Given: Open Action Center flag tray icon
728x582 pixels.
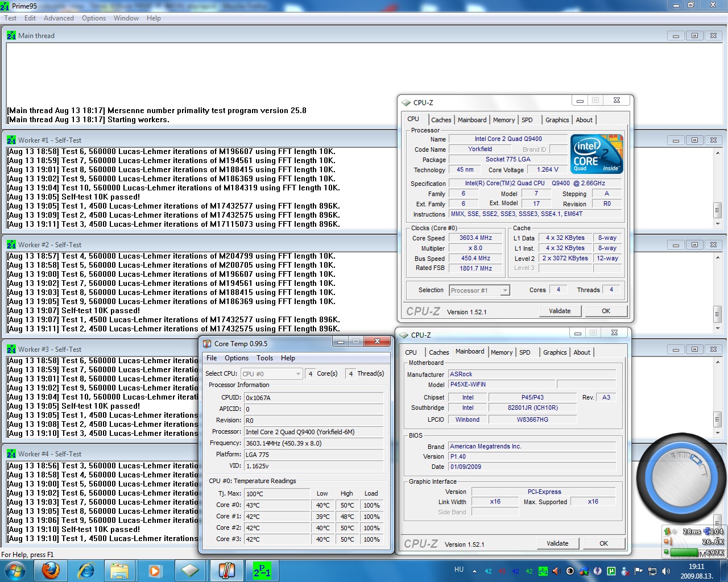Looking at the screenshot, I should (x=639, y=571).
